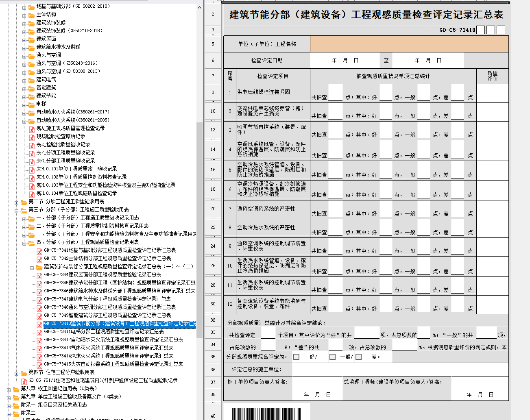This screenshot has height=420, width=530.
Task: Check the 好 overall rating checkbox
Action: point(297,357)
